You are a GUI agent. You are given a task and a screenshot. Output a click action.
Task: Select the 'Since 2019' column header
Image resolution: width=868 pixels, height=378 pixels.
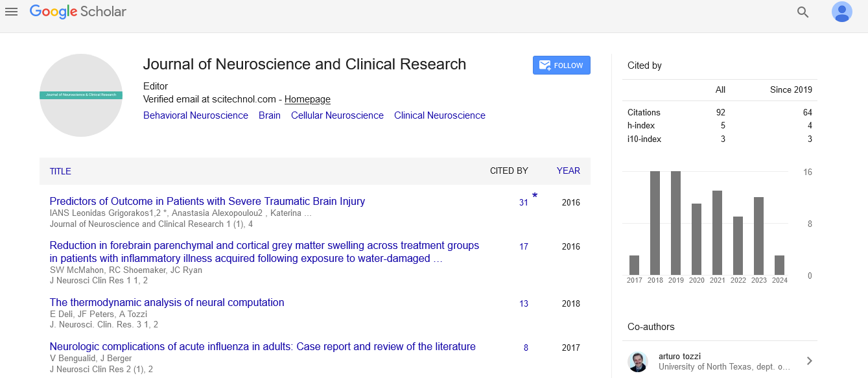click(791, 90)
